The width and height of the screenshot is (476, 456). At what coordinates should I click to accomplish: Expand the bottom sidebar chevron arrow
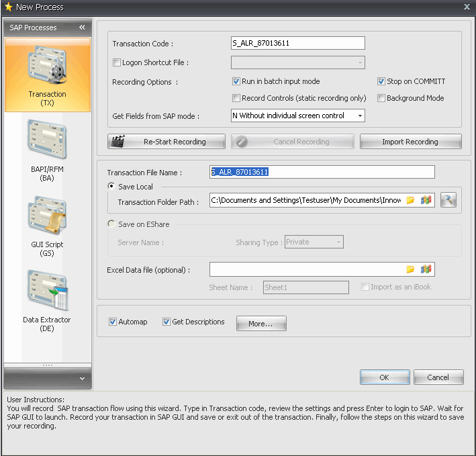(x=82, y=379)
